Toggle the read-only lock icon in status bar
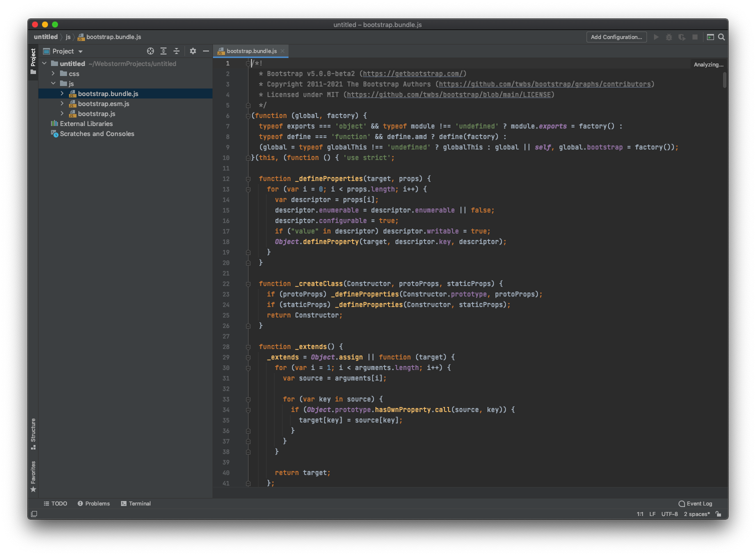Image resolution: width=756 pixels, height=556 pixels. [718, 514]
